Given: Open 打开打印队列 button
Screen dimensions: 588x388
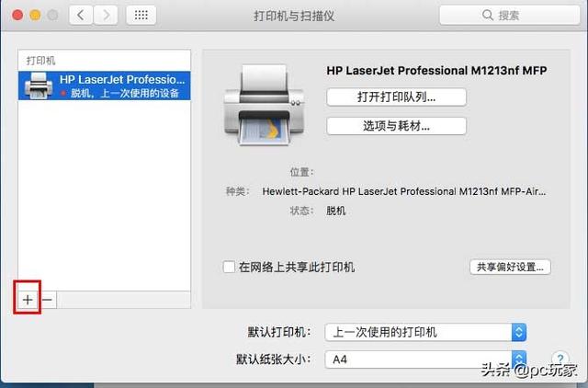Looking at the screenshot, I should coord(396,97).
